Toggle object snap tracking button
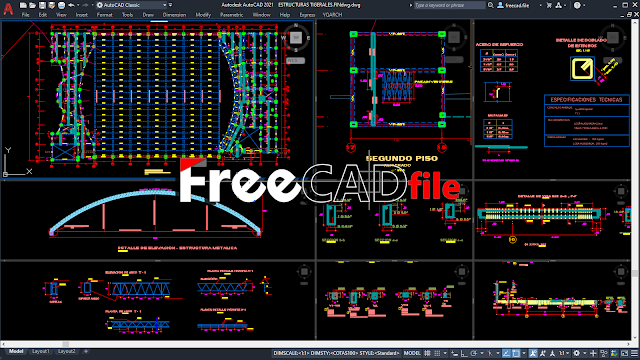 coord(507,353)
